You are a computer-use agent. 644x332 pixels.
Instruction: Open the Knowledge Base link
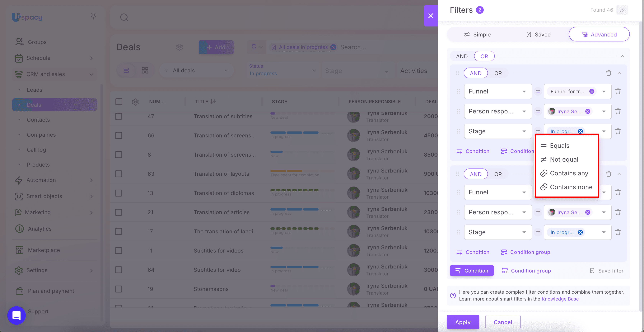[x=560, y=299]
